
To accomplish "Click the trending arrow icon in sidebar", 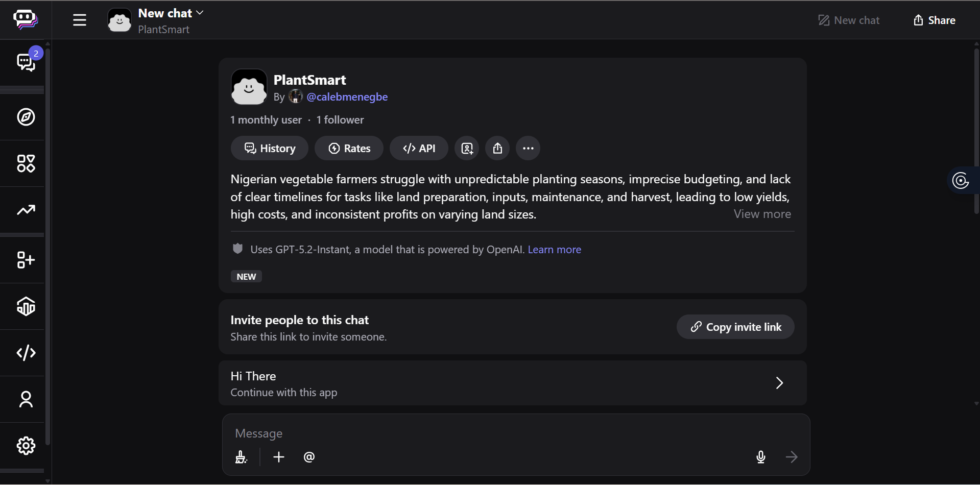I will click(26, 210).
